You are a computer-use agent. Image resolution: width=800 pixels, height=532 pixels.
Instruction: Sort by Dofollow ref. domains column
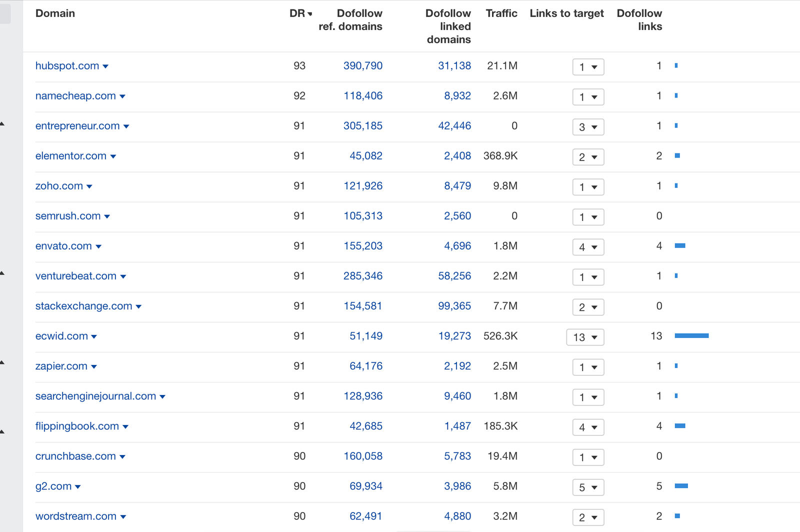350,20
